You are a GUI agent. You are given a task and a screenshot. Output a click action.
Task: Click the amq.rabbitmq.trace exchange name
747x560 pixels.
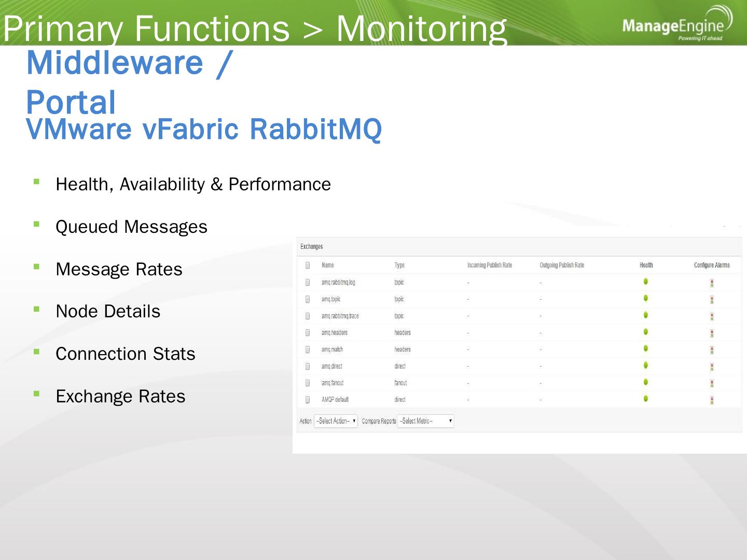[340, 316]
